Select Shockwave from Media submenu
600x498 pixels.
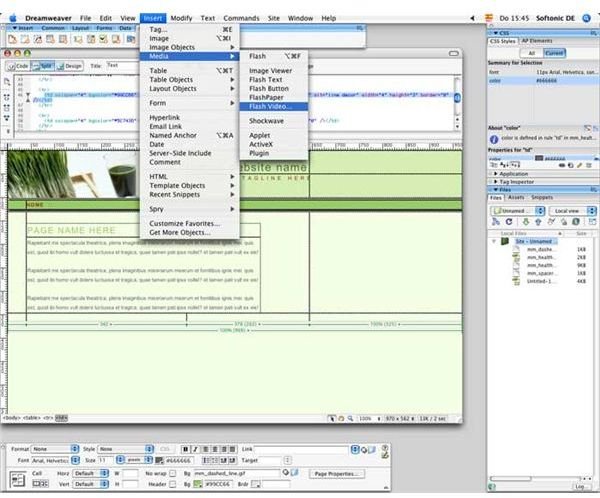(x=274, y=121)
